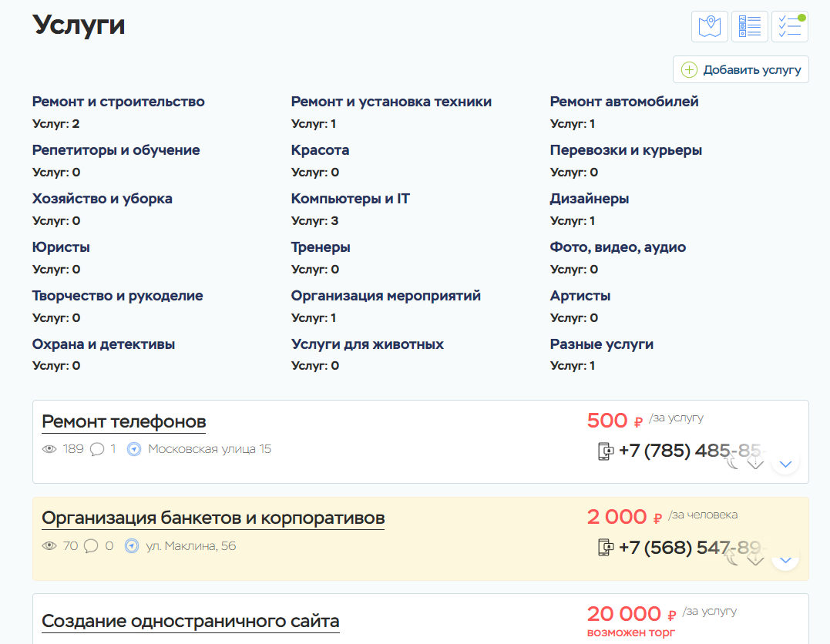
Task: Click views eye icon on banquet listing
Action: [x=49, y=546]
